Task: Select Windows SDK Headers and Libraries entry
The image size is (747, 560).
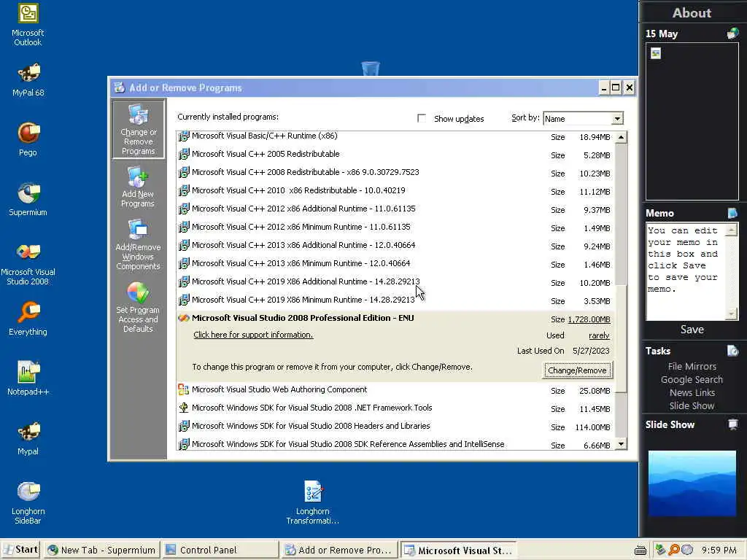Action: point(395,426)
